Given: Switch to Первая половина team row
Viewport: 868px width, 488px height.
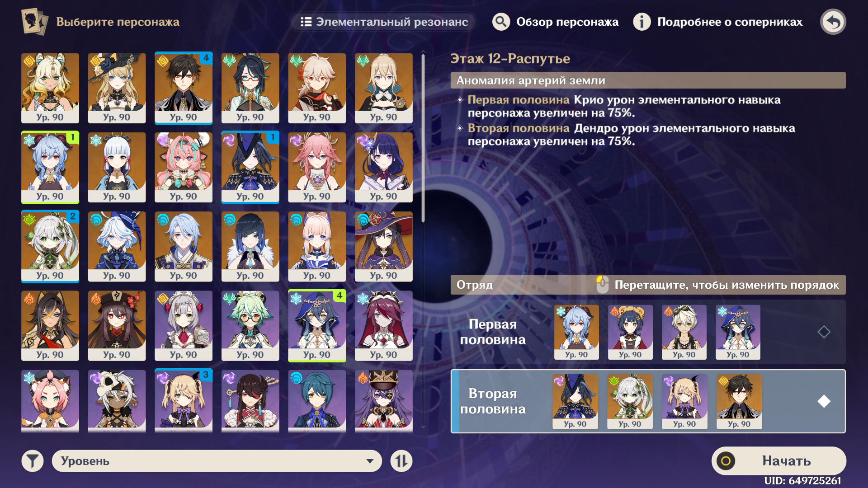Looking at the screenshot, I should [x=648, y=332].
